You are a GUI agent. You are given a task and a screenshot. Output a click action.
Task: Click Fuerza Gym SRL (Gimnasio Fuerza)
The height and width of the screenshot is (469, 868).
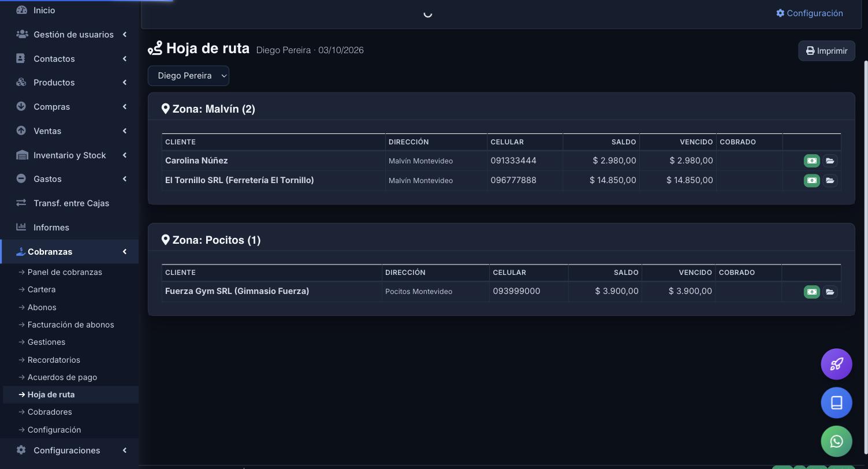coord(237,291)
